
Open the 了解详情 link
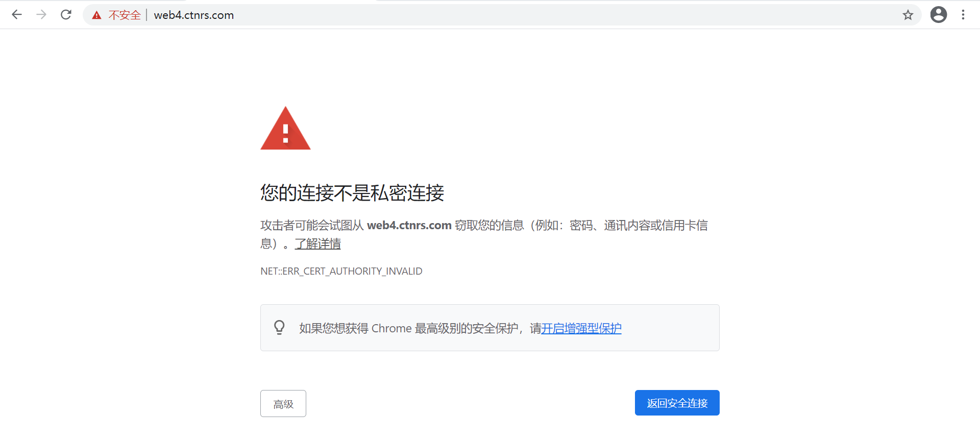(317, 244)
